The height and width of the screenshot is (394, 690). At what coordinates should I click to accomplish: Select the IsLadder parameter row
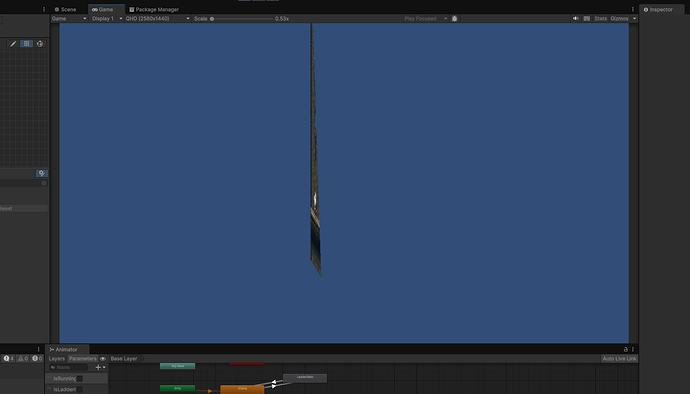click(x=77, y=389)
